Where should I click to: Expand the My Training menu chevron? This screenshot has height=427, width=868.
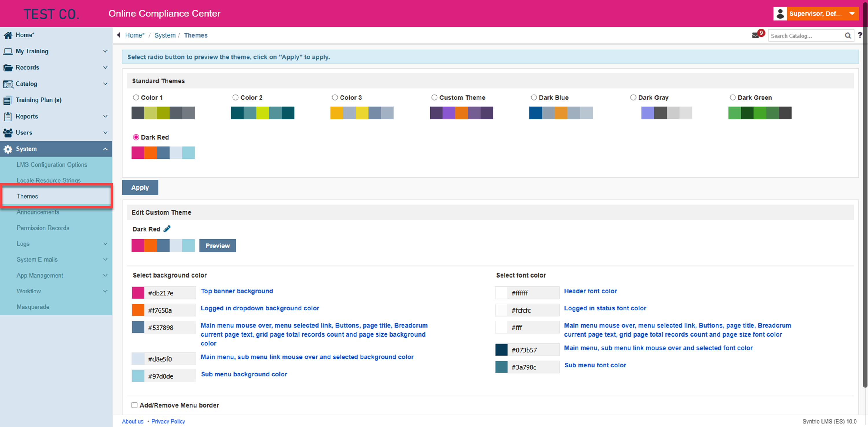point(105,51)
